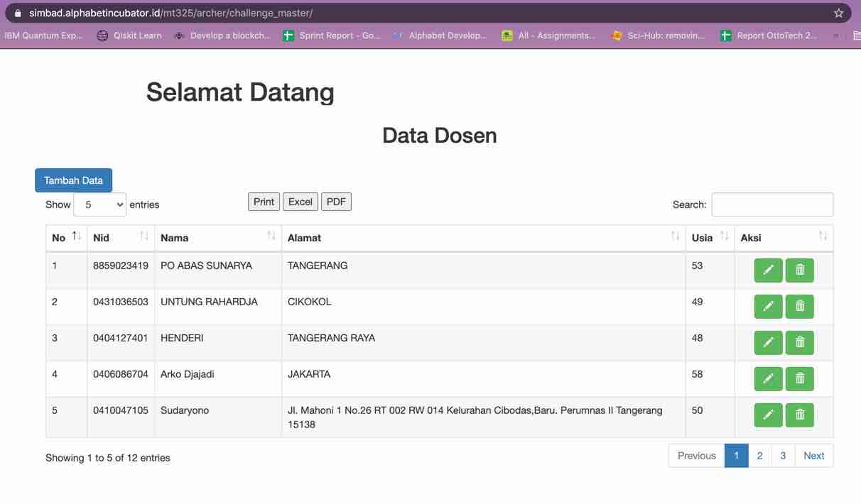Export table using Excel button
Image resolution: width=861 pixels, height=504 pixels.
pyautogui.click(x=300, y=202)
